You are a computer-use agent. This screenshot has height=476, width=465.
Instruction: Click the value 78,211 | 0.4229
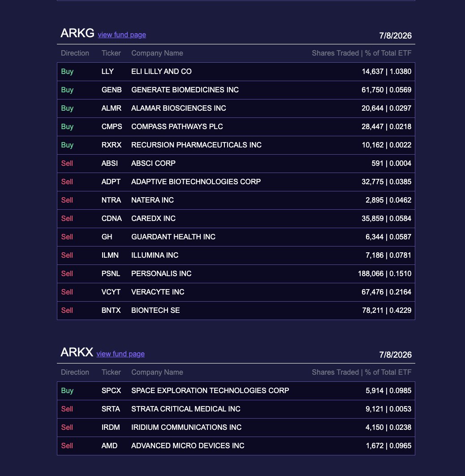click(387, 310)
